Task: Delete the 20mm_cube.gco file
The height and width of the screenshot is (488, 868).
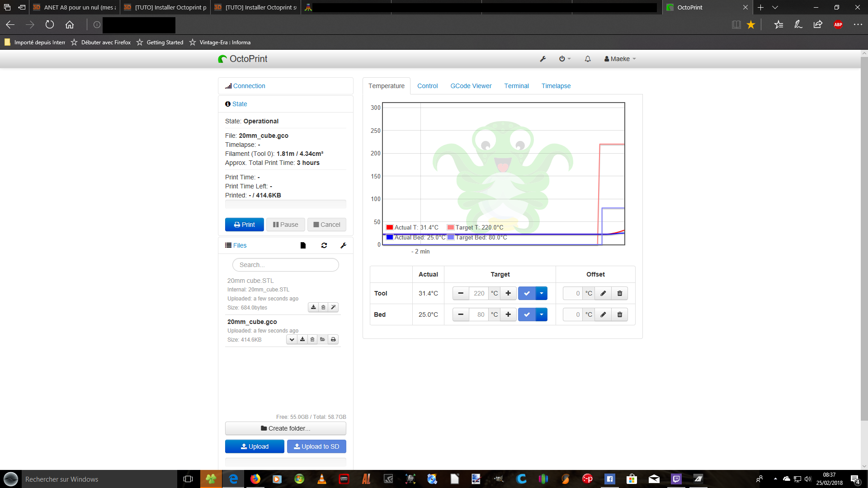Action: (x=312, y=339)
